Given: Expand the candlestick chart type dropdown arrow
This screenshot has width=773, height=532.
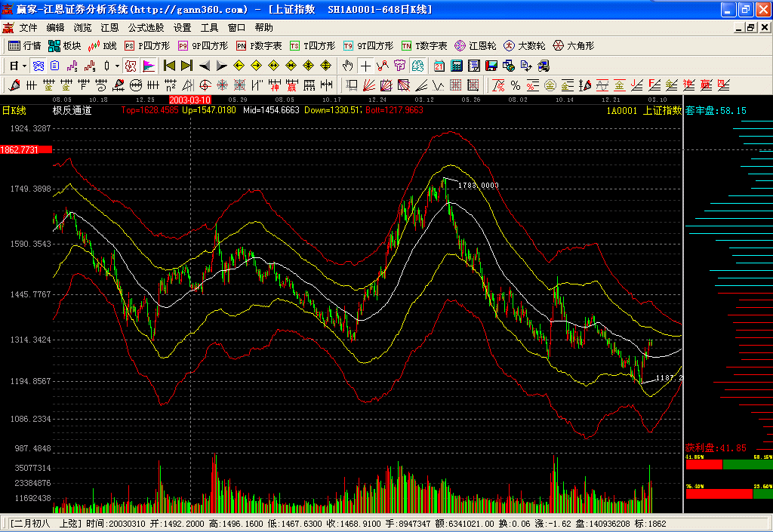Looking at the screenshot, I should pos(118,66).
